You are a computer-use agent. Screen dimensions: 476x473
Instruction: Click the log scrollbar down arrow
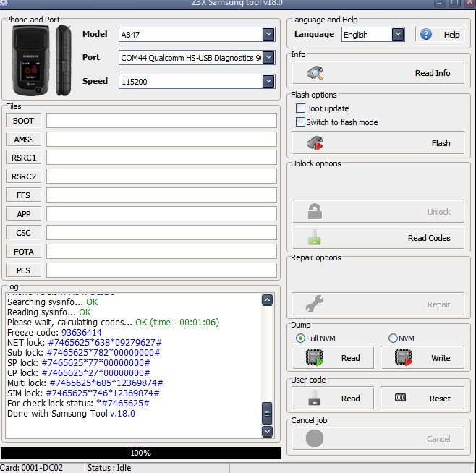(267, 431)
